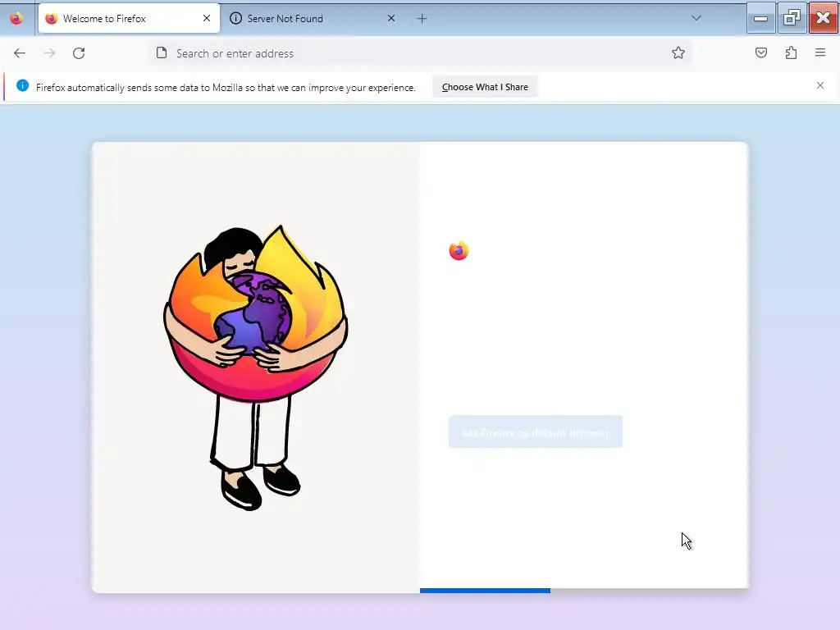Click the notification text about sending data to Mozilla

coord(226,87)
